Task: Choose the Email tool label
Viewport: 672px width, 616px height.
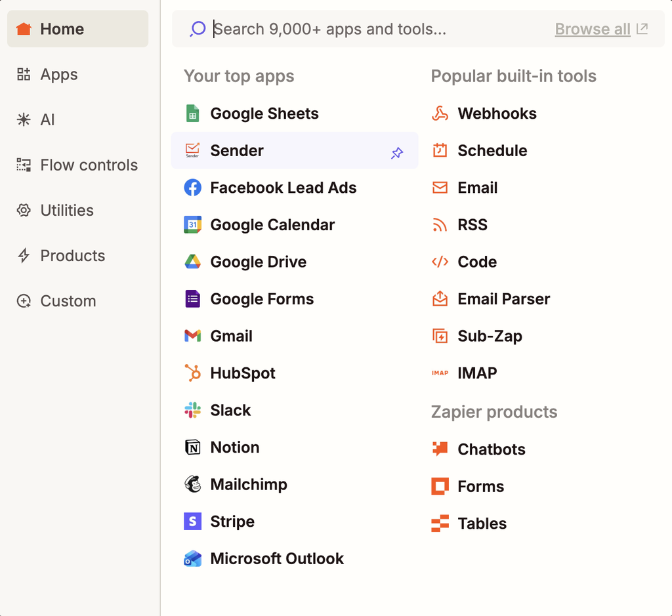Action: [478, 188]
